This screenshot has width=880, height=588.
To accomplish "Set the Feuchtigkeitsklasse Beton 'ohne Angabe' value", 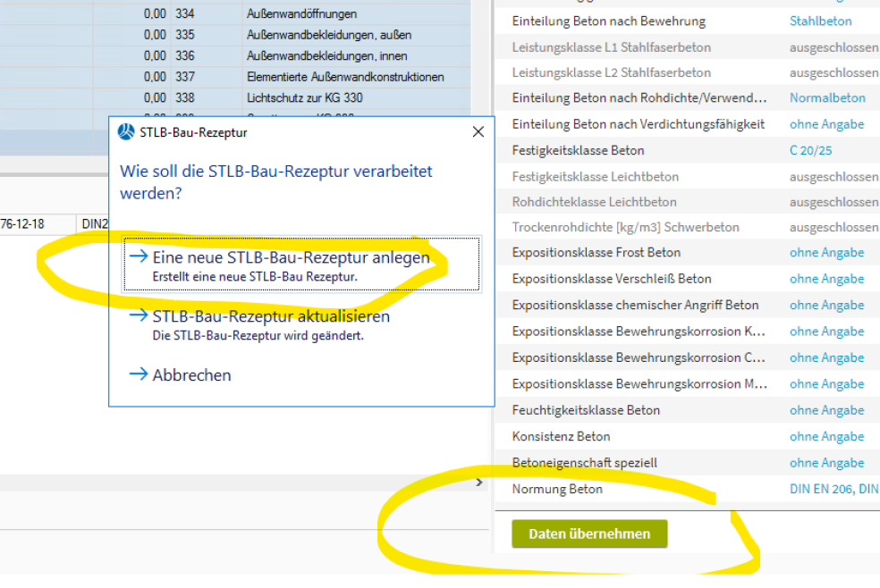I will click(826, 410).
